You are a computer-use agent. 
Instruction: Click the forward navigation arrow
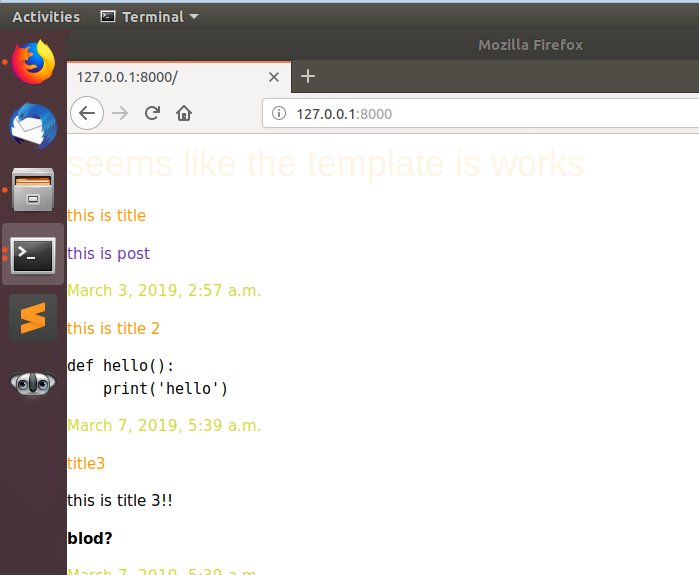(x=120, y=113)
